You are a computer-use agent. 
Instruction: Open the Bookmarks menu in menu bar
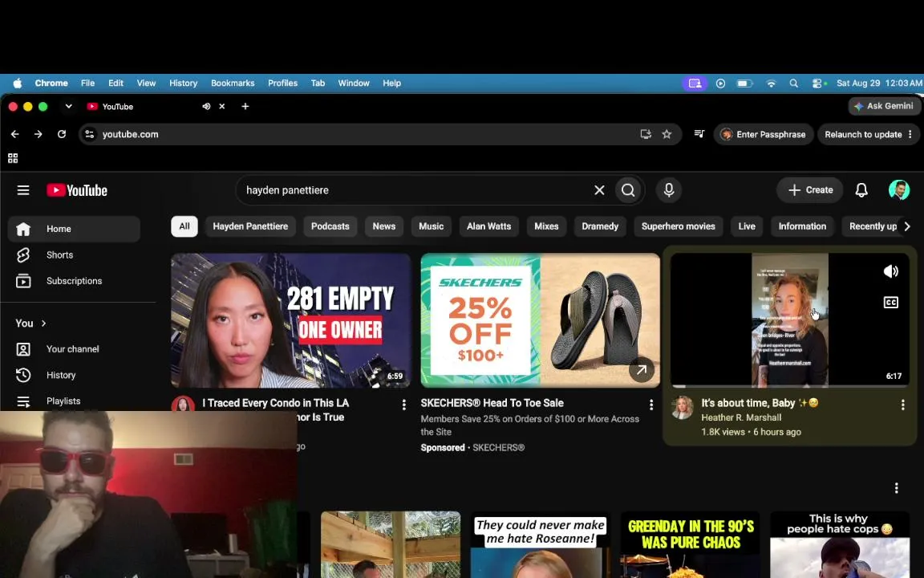[x=233, y=83]
